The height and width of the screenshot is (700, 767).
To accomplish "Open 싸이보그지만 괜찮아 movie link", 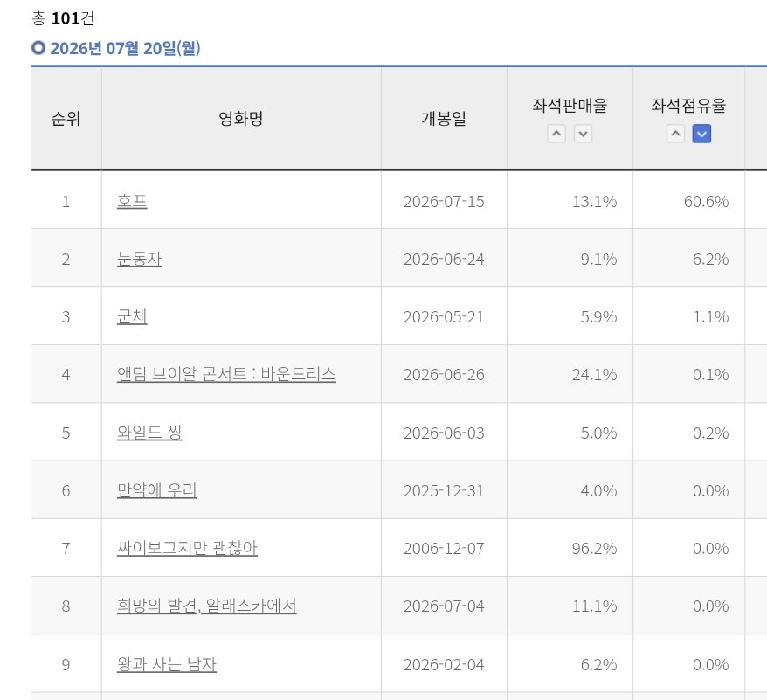I will click(x=187, y=548).
